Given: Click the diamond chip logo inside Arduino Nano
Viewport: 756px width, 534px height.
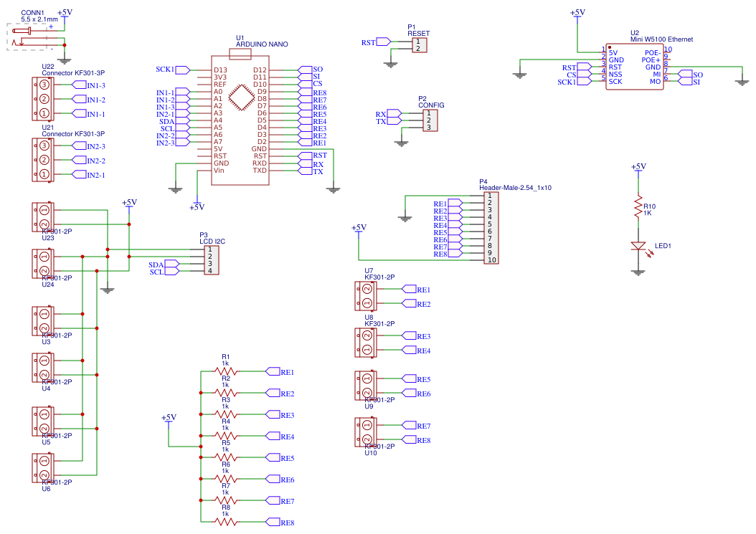Looking at the screenshot, I should (x=241, y=97).
